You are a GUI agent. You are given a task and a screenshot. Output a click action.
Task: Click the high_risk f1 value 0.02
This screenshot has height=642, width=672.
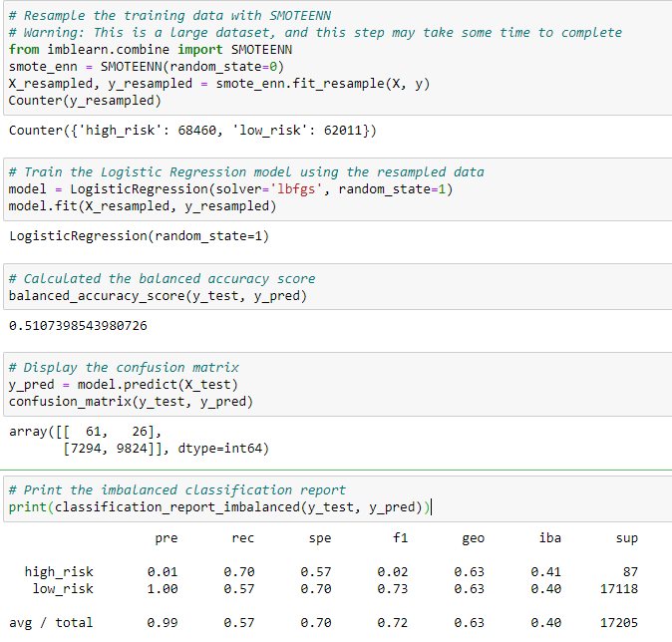[393, 572]
